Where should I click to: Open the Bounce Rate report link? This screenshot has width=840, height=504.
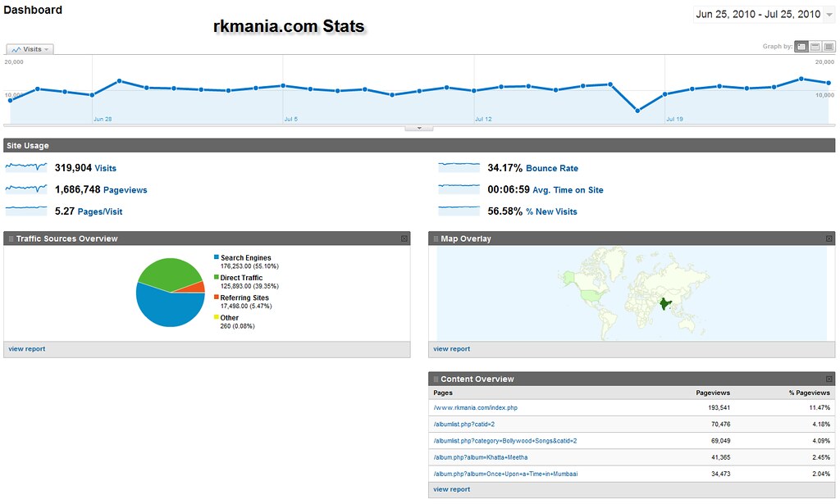(552, 168)
